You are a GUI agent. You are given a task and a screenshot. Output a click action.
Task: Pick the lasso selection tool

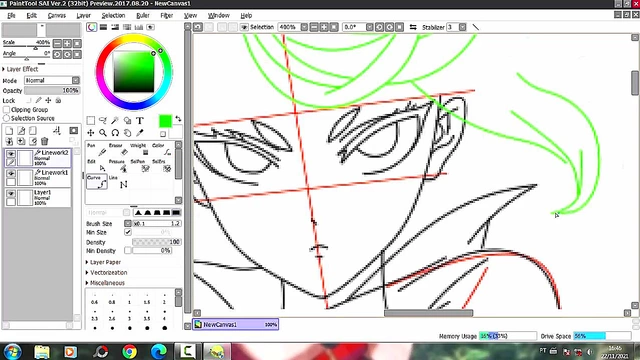[103, 120]
